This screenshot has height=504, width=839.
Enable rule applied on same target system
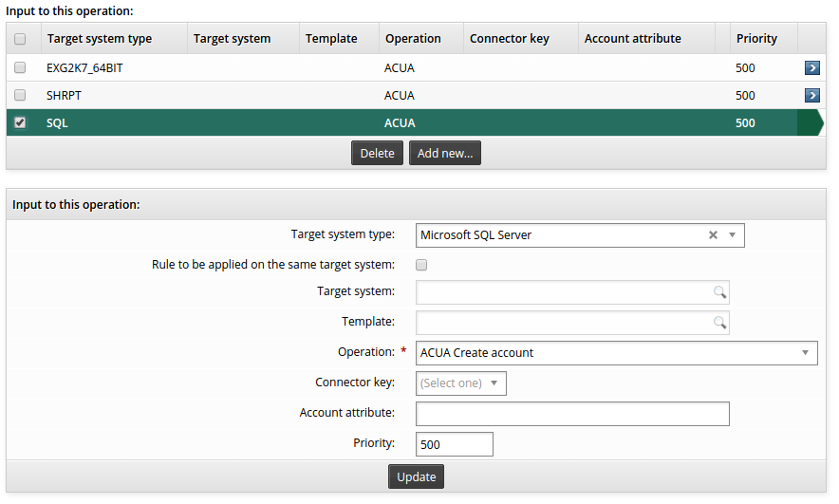pyautogui.click(x=422, y=265)
